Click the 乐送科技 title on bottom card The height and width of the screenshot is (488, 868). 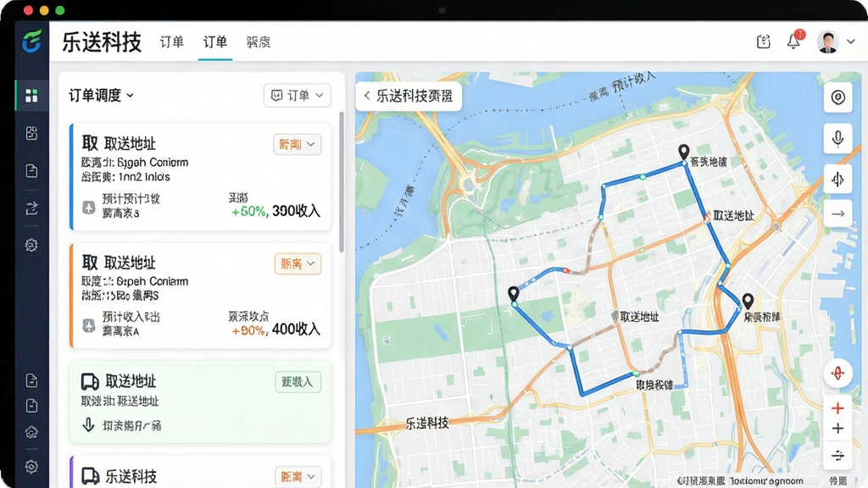(131, 476)
